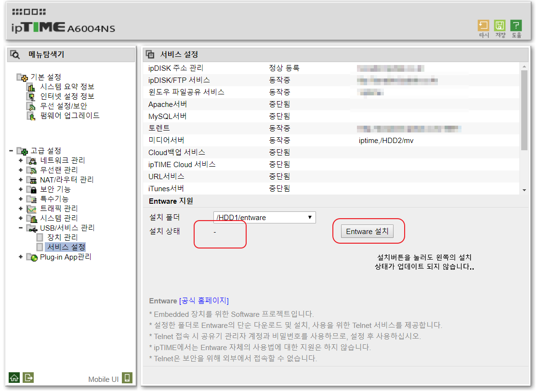Viewport: 540px width, 392px height.
Task: Click the 고급 설정 folder icon
Action: (x=22, y=151)
